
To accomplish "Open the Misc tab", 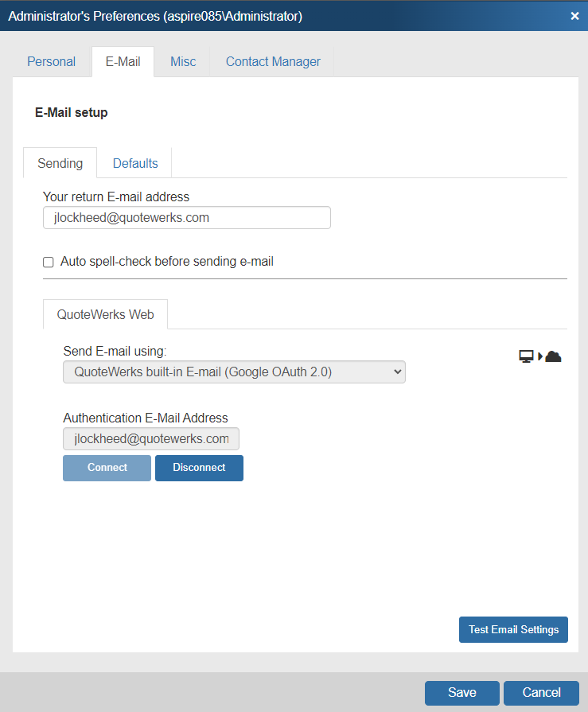I will point(183,61).
